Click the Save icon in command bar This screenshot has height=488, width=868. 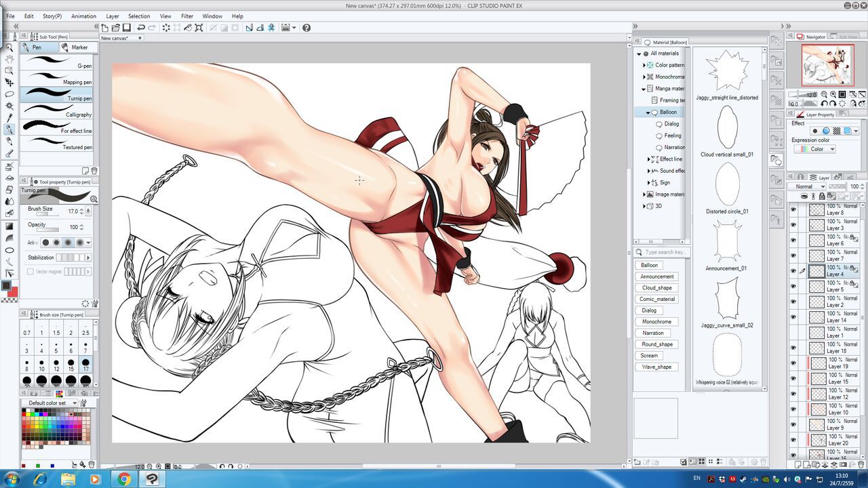click(x=126, y=28)
